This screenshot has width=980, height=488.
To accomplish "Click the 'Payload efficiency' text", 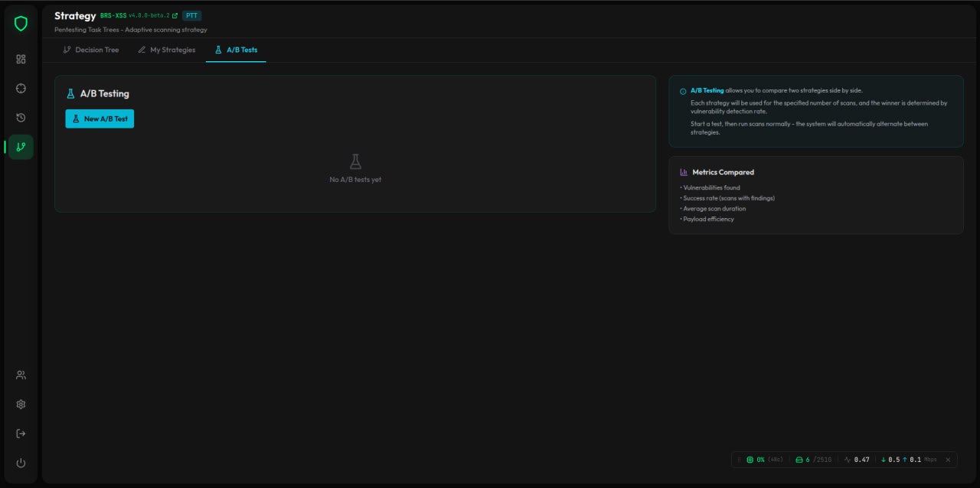I will point(707,219).
